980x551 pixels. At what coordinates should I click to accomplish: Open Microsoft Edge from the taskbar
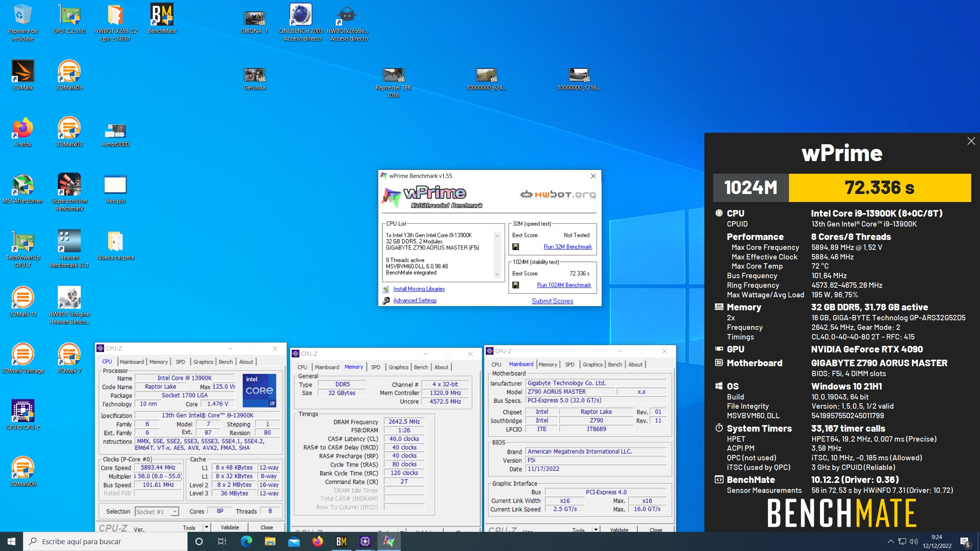(x=246, y=541)
